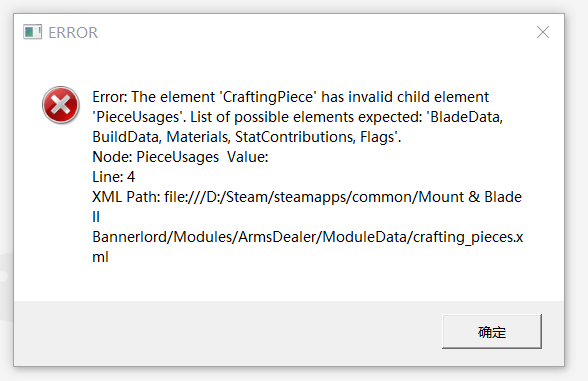This screenshot has width=588, height=381.
Task: Click the Line: 4 text
Action: click(114, 177)
